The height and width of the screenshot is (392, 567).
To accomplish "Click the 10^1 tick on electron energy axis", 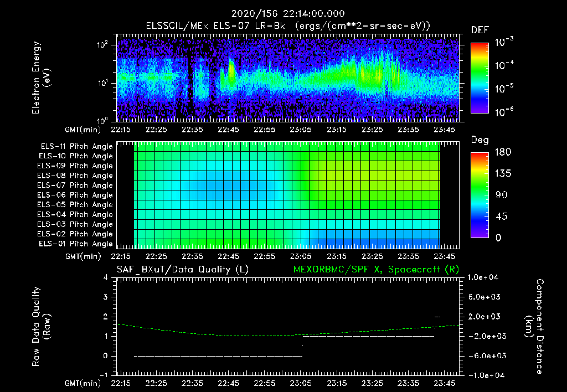I will point(102,83).
